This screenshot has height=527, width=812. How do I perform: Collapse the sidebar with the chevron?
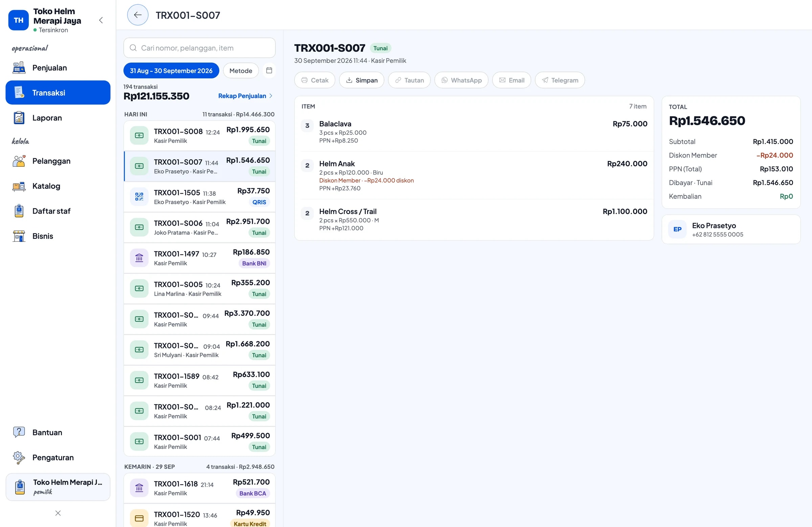tap(101, 20)
